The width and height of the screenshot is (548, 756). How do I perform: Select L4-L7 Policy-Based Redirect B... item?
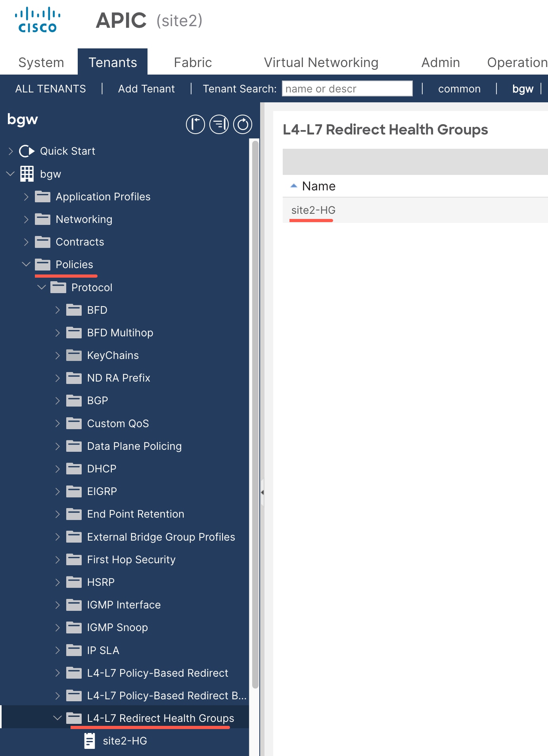tap(167, 696)
